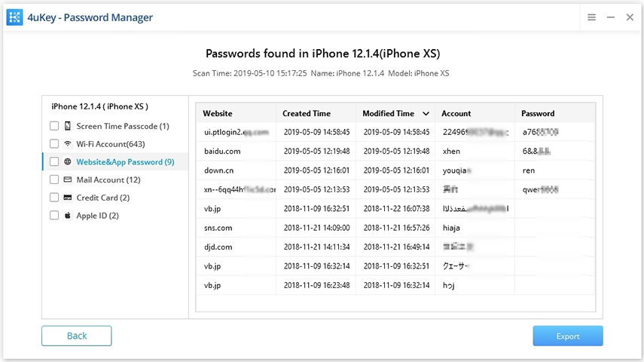Screen dimensions: 644x362
Task: Click the Credit Card icon
Action: 67,198
